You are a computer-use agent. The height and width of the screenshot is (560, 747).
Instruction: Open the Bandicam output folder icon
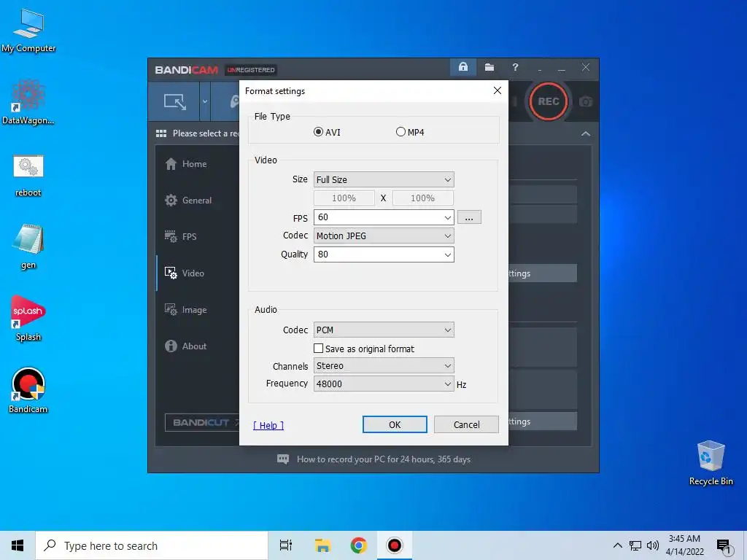coord(489,67)
